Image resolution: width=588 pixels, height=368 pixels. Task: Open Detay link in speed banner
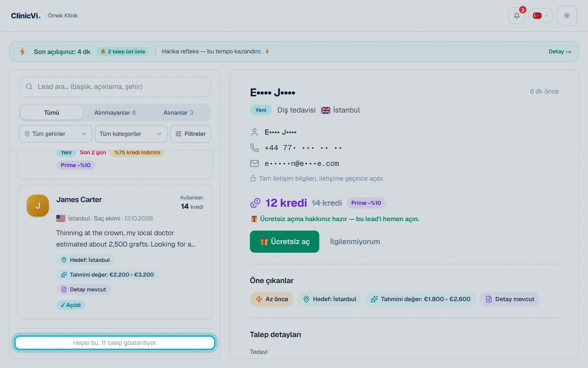[560, 52]
